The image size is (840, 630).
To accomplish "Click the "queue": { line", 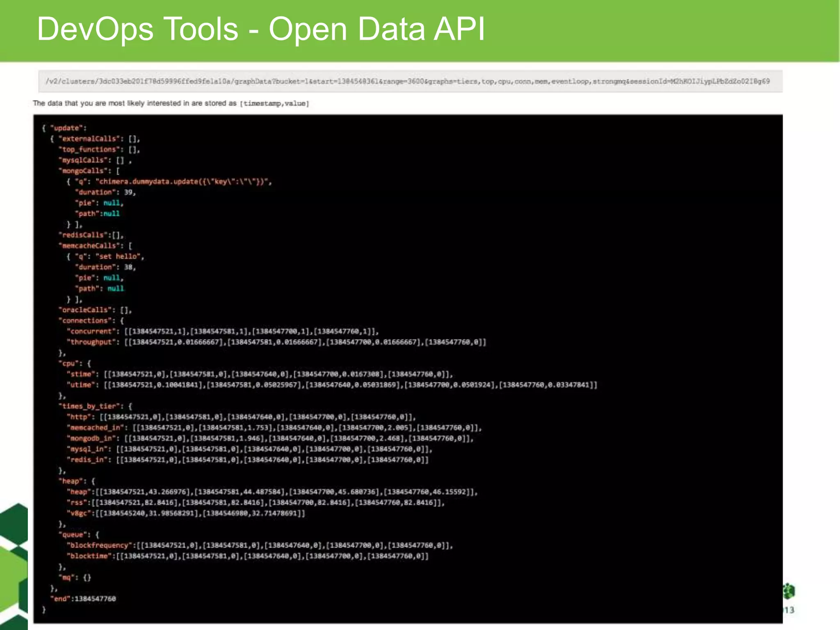I will [x=79, y=534].
